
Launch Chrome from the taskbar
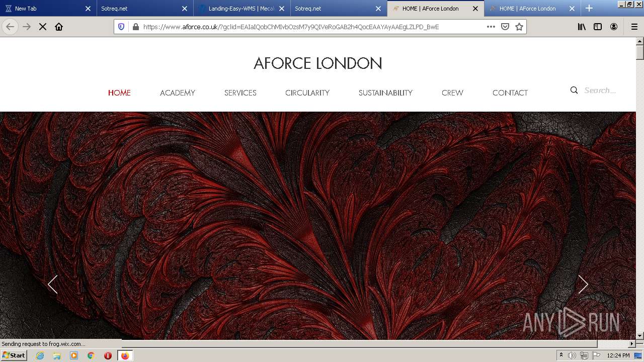tap(91, 355)
